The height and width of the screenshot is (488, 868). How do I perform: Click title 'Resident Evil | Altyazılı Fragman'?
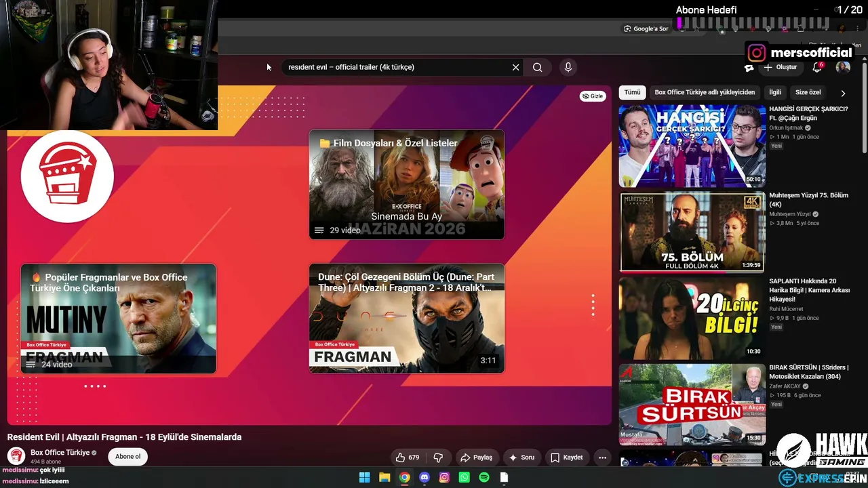[x=124, y=437]
